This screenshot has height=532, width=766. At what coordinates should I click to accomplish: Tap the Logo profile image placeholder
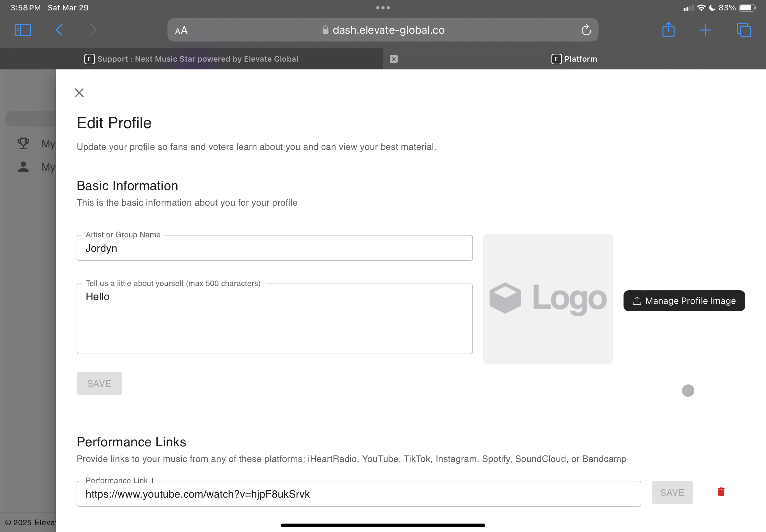tap(548, 299)
